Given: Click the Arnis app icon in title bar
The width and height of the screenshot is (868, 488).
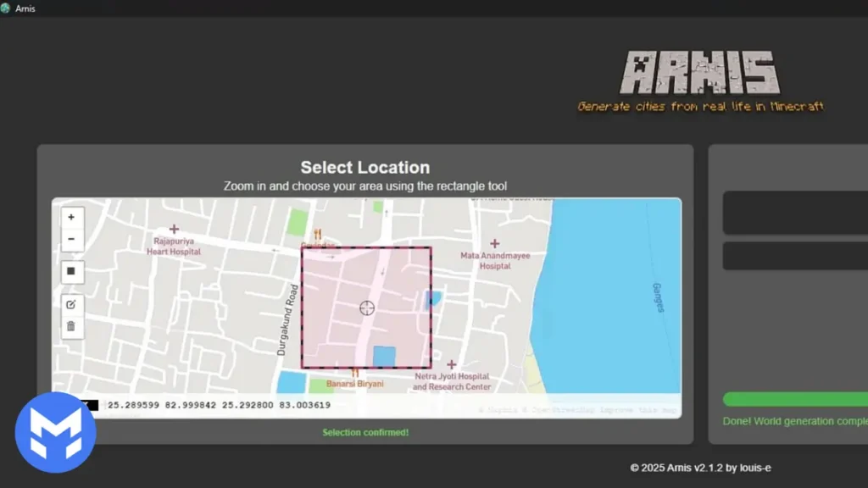Looking at the screenshot, I should click(x=6, y=8).
